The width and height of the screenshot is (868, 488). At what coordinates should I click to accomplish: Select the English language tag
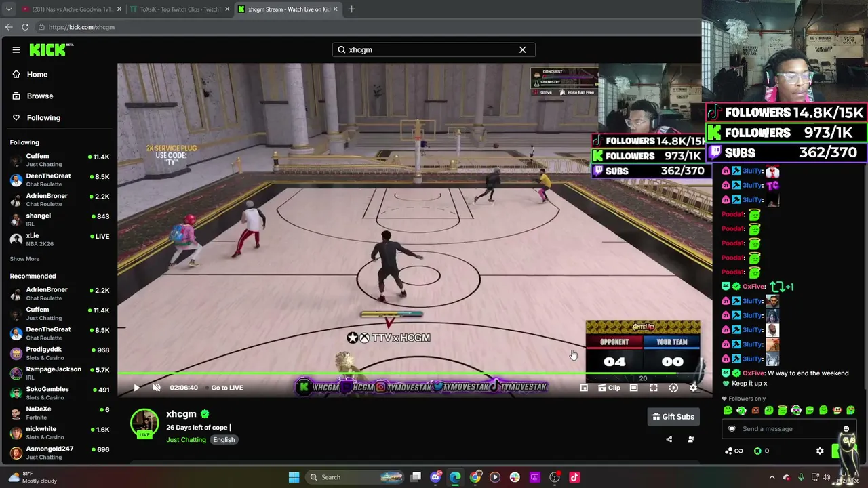[224, 440]
